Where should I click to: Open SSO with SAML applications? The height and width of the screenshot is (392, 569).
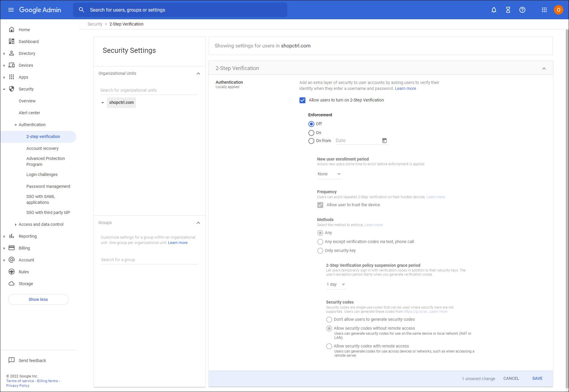tap(41, 199)
